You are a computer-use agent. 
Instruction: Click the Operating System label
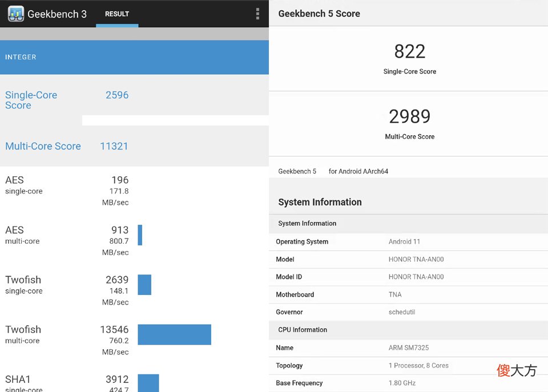click(x=302, y=241)
